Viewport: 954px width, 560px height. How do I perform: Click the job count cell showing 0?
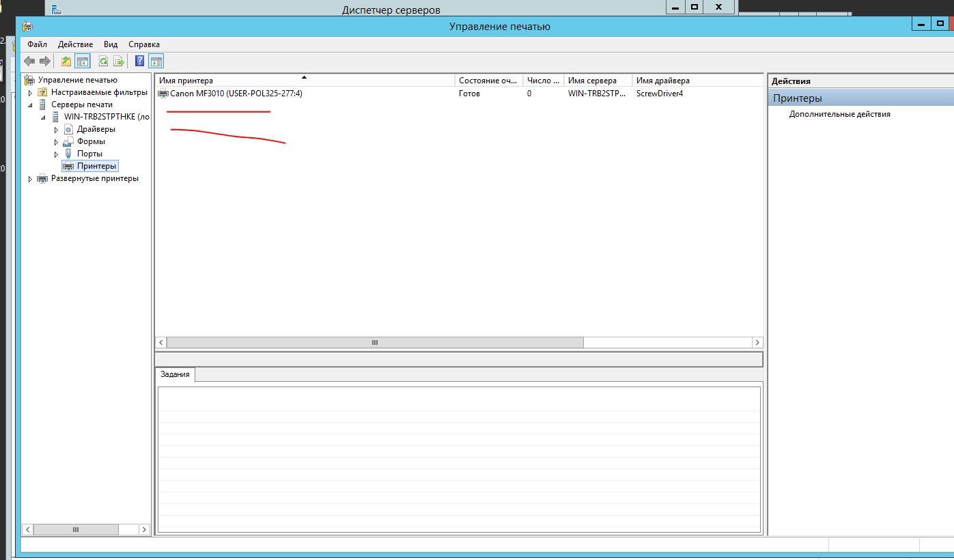point(529,94)
